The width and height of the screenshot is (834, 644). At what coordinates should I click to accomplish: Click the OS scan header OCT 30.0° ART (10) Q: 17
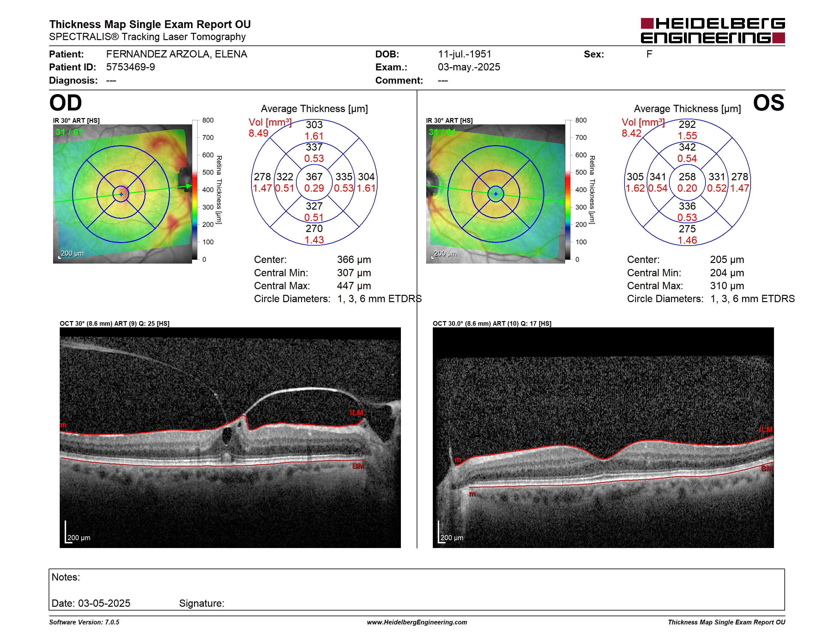[x=492, y=324]
